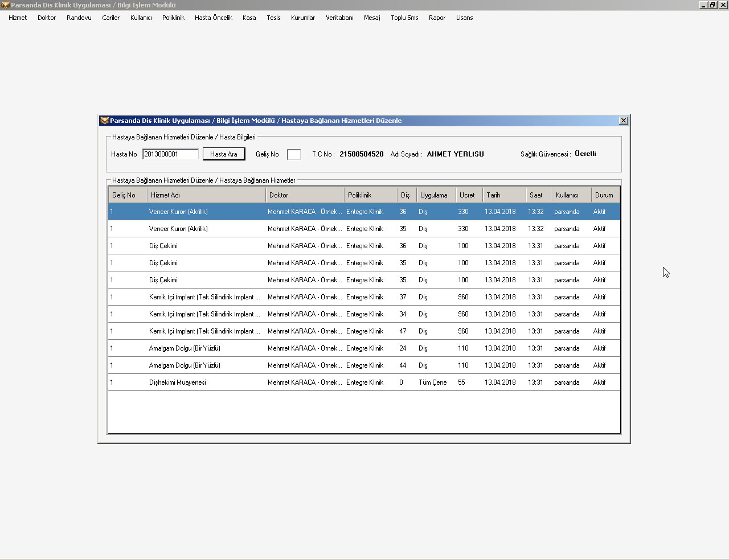
Task: Select Diş Çekimi row for tooth 36
Action: (x=364, y=246)
